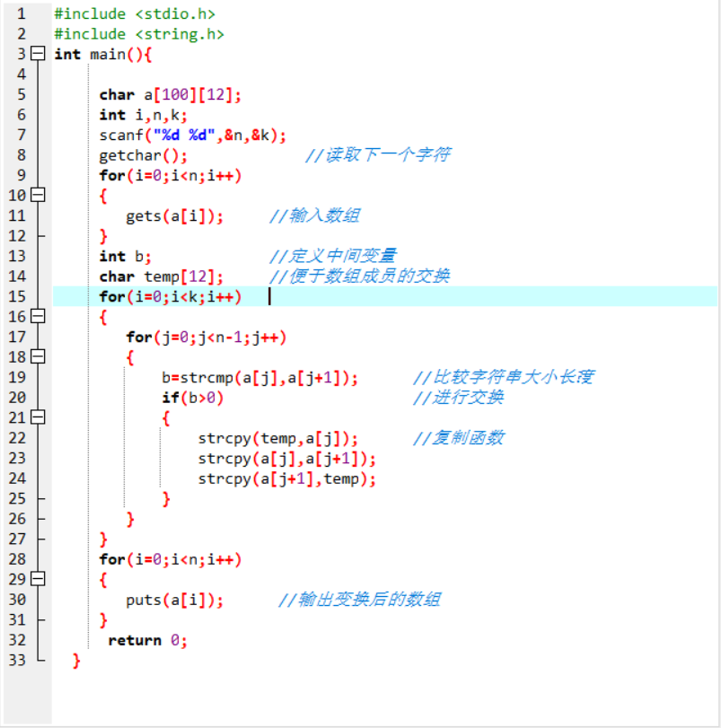Click the scanf("%d %d",&n,&k); statement
The image size is (721, 728).
tap(193, 136)
